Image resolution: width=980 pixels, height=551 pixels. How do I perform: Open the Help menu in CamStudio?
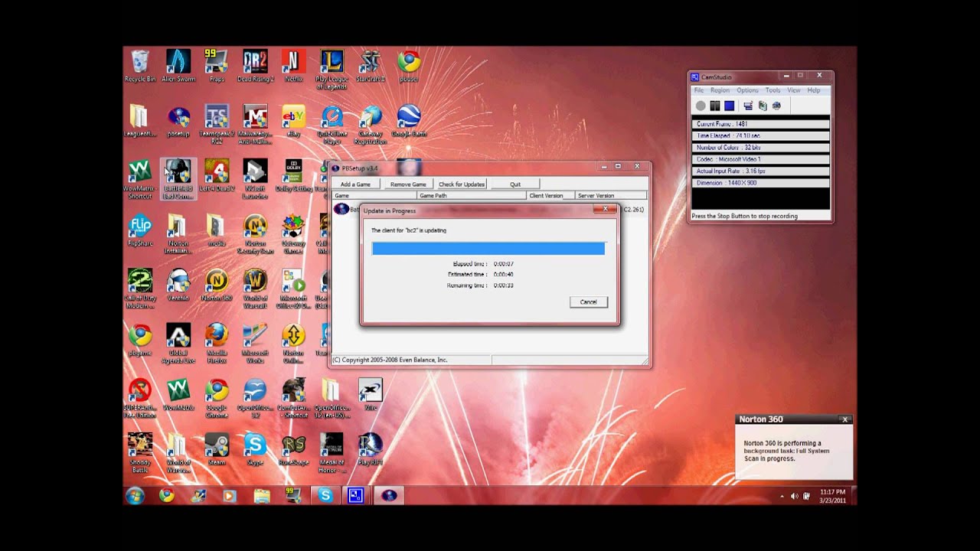(x=813, y=90)
